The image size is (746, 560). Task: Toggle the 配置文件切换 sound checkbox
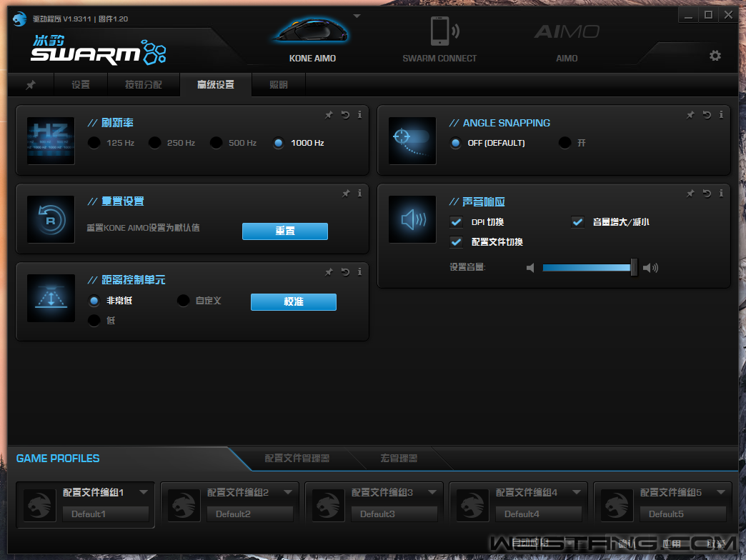[456, 242]
